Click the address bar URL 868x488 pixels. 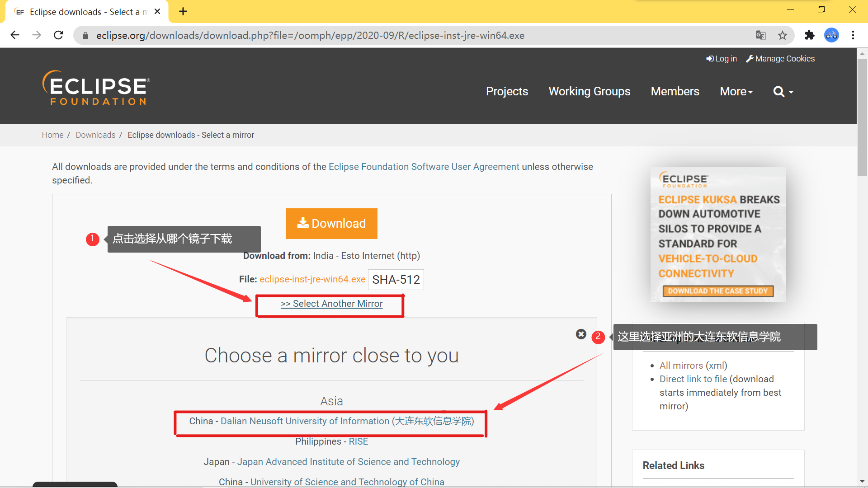click(310, 35)
